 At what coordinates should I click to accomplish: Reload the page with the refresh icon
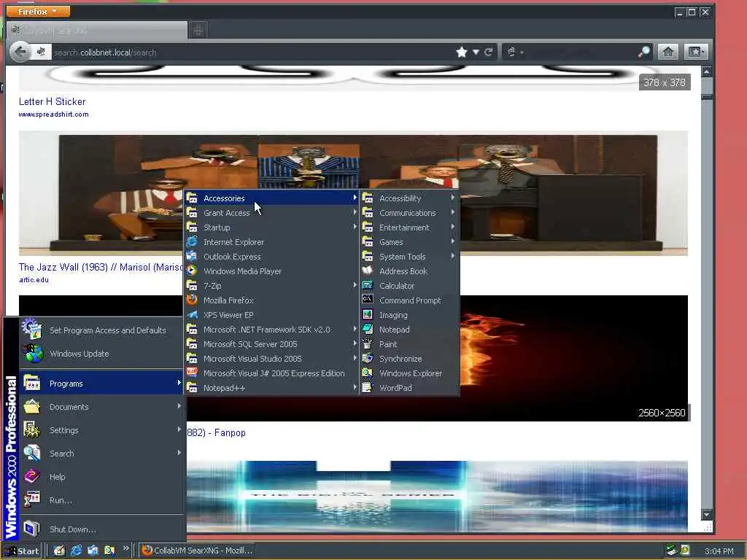coord(489,52)
